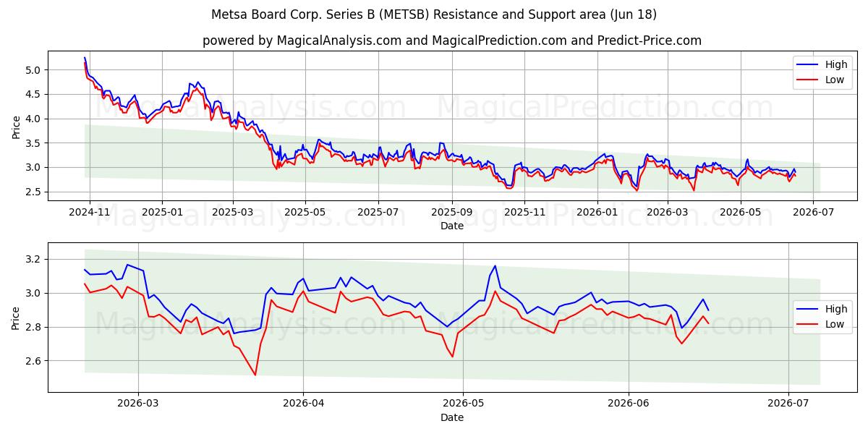Click the 'Date' axis label under the top chart

coord(452,226)
